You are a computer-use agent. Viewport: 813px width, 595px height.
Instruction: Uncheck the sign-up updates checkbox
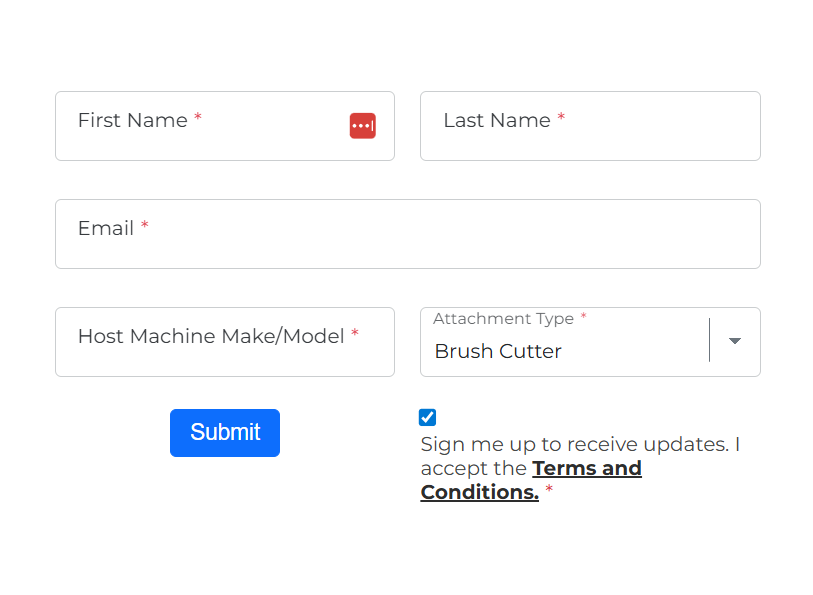428,418
